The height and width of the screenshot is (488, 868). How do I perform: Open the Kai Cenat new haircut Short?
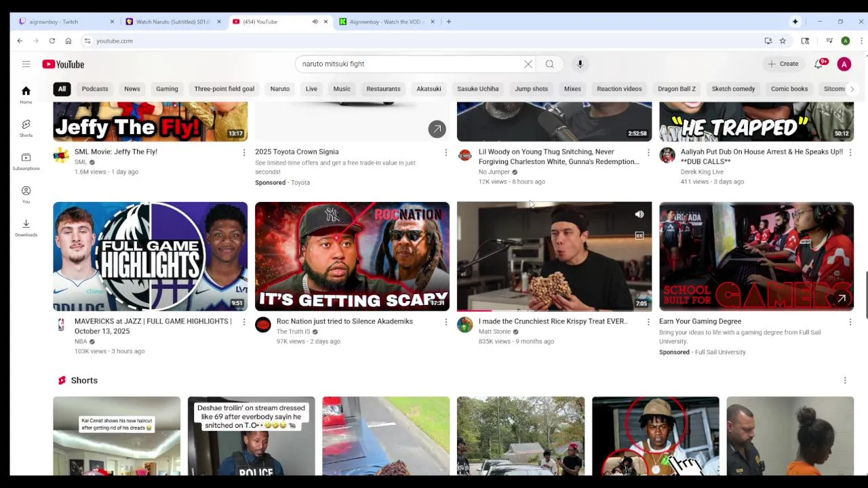117,436
